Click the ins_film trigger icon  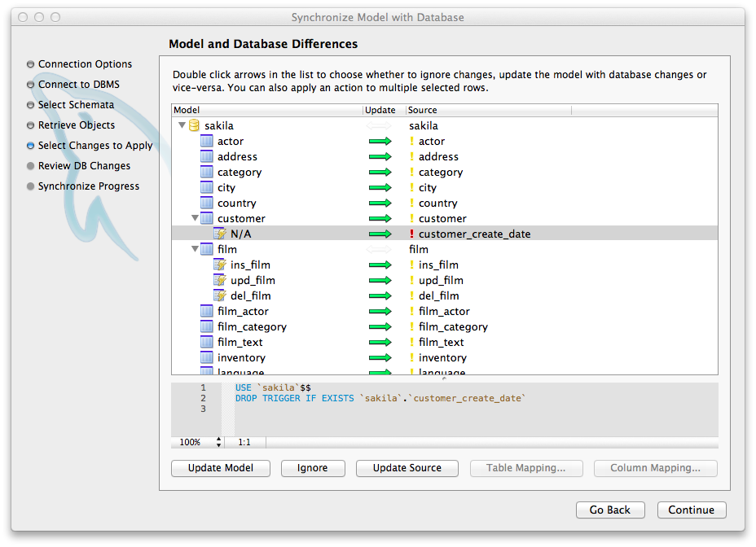pos(219,265)
